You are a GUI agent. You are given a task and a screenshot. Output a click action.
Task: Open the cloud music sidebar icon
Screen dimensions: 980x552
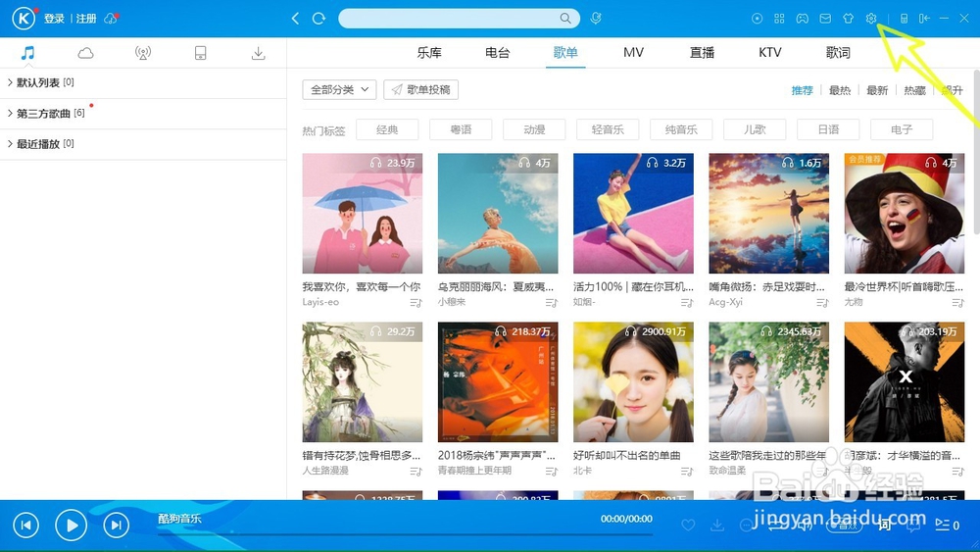click(x=85, y=53)
